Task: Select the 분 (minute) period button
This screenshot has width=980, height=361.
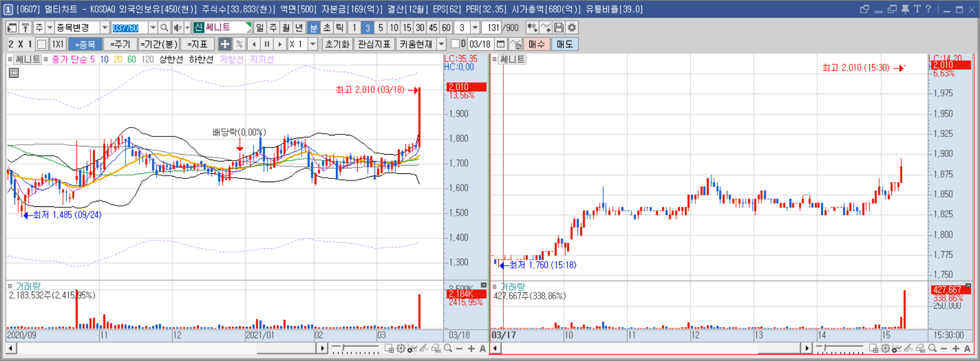Action: click(313, 28)
